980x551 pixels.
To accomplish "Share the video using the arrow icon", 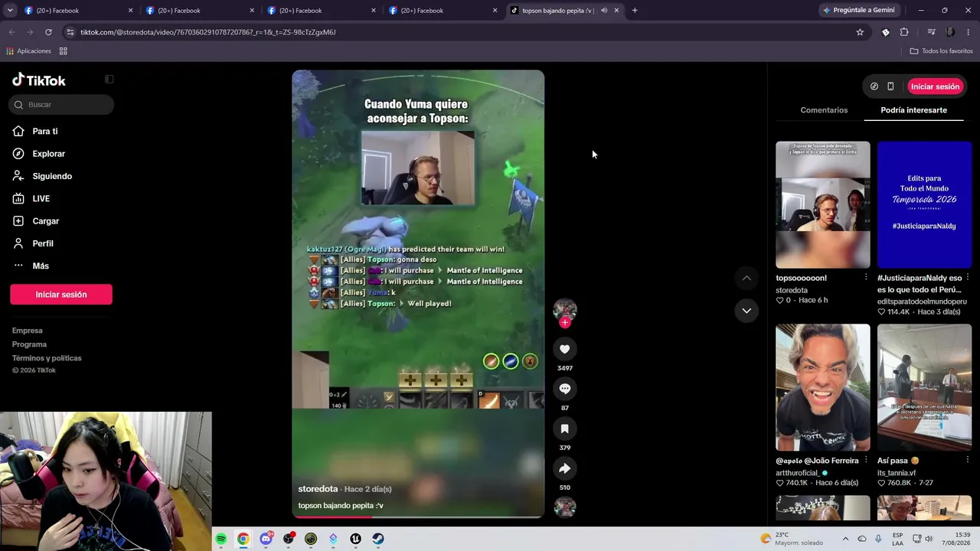I will click(x=565, y=468).
